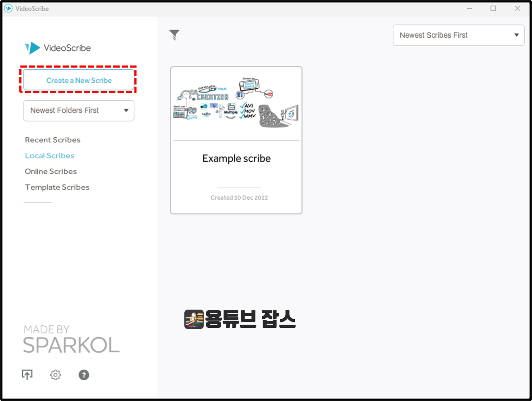Click the Example scribe title

(x=236, y=158)
